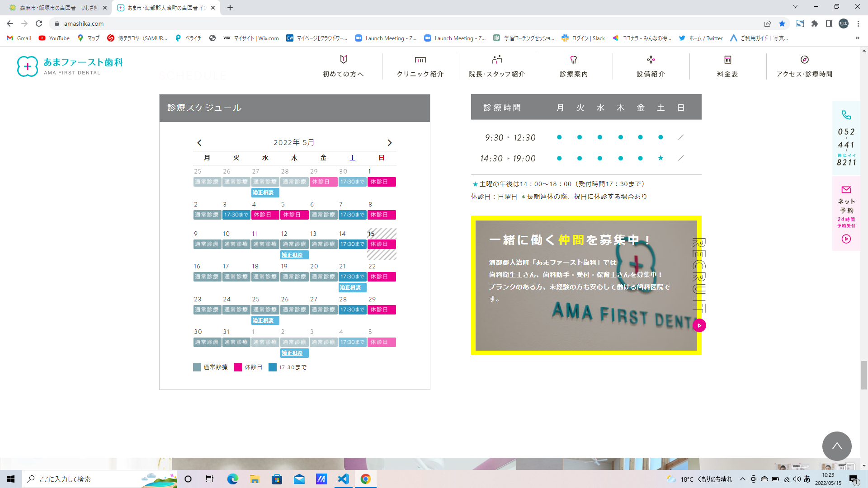Click the 院長・スタッフ紹介 person icon
This screenshot has width=868, height=488.
click(497, 59)
